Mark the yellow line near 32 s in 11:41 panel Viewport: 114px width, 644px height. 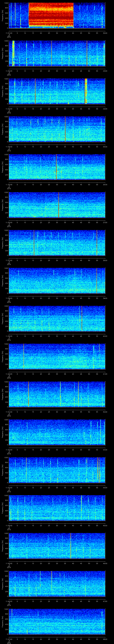(60, 394)
